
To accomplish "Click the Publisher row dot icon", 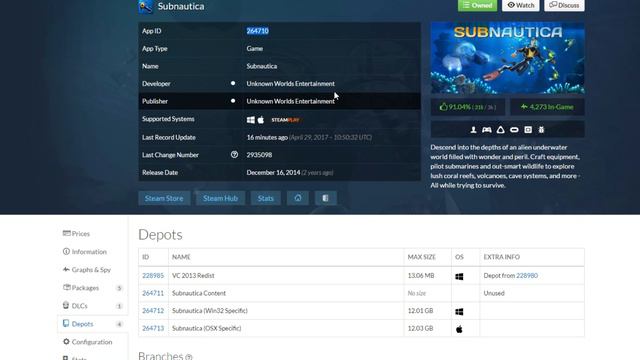I will click(233, 101).
